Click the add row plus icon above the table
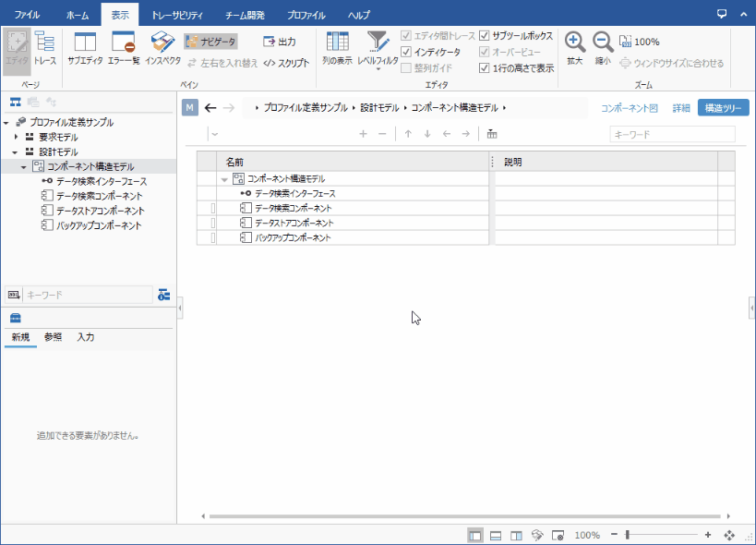Image resolution: width=756 pixels, height=545 pixels. tap(363, 133)
